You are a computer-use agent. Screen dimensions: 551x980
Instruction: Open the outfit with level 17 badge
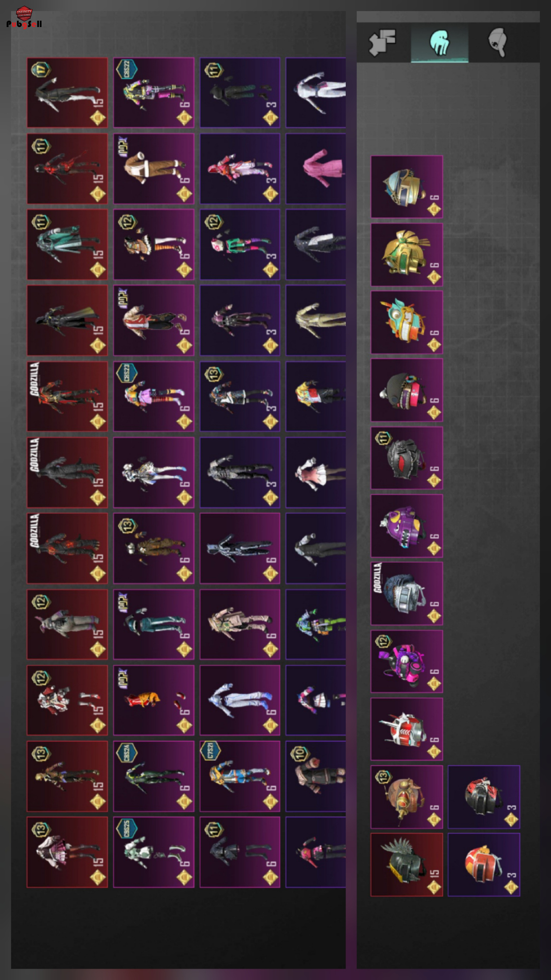coord(67,92)
